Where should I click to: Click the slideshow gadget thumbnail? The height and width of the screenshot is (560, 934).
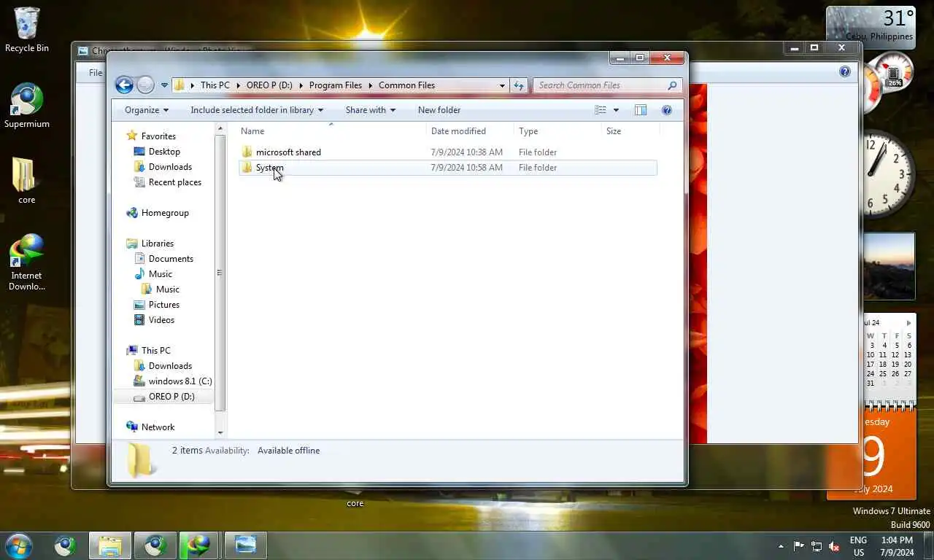click(x=889, y=266)
